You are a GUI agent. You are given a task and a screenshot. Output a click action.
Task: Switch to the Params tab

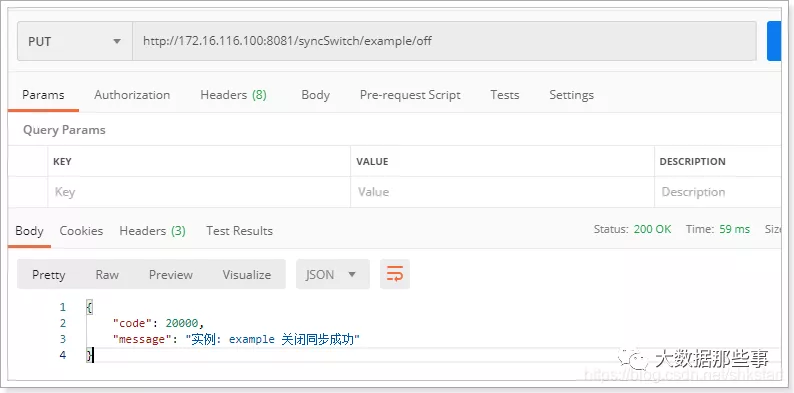43,95
